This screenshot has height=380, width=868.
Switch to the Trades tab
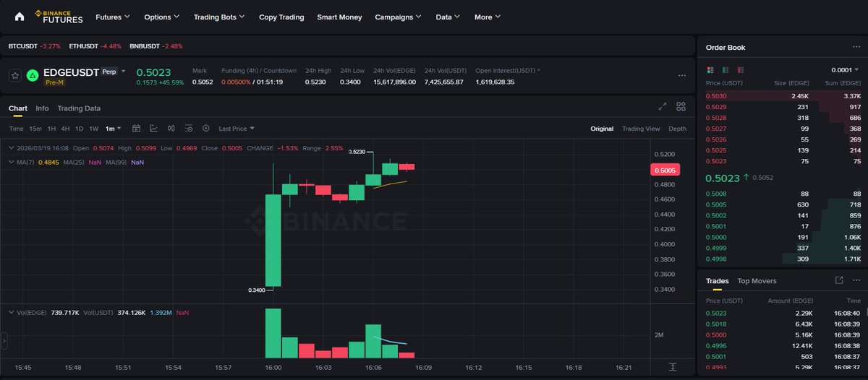pyautogui.click(x=718, y=281)
